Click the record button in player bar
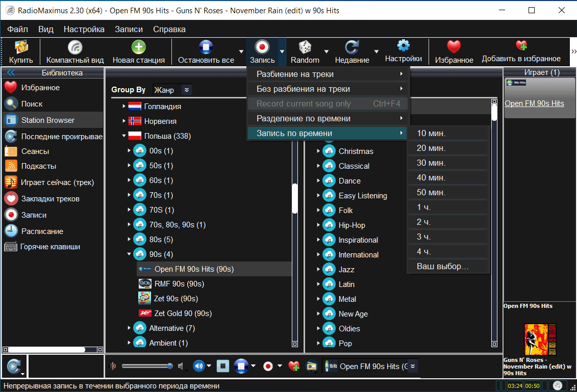 [268, 367]
